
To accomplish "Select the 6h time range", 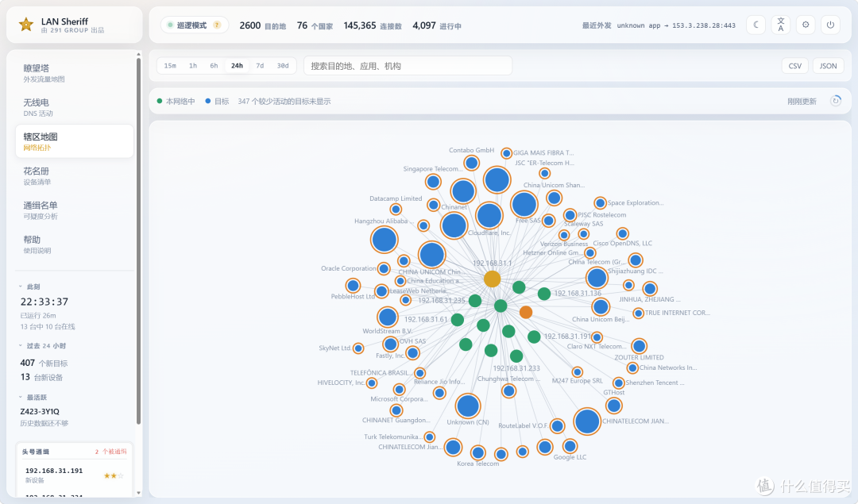I will pos(214,66).
